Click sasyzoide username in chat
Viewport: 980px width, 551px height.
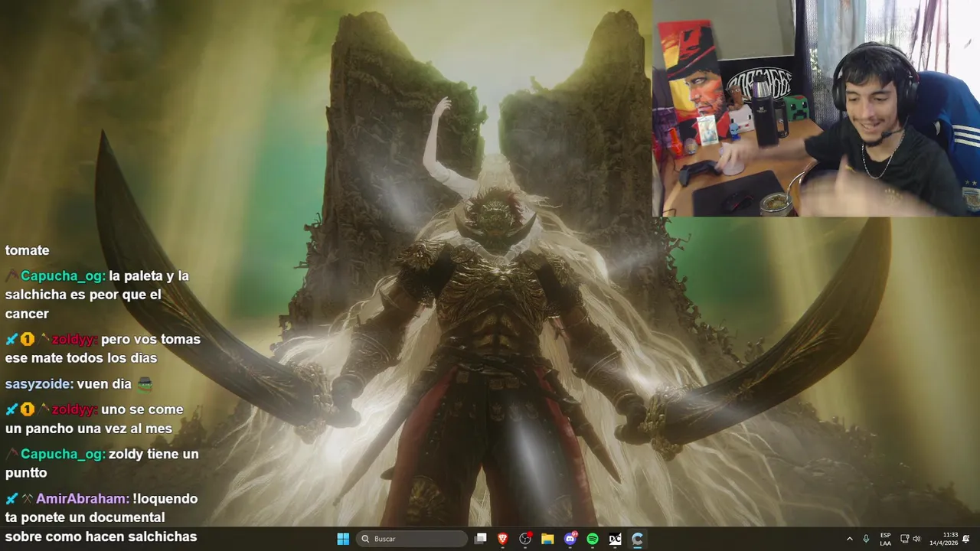[x=39, y=384]
